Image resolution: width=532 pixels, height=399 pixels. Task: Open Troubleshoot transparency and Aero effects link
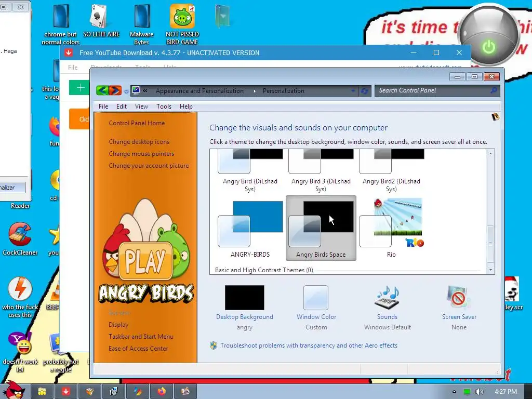(309, 345)
